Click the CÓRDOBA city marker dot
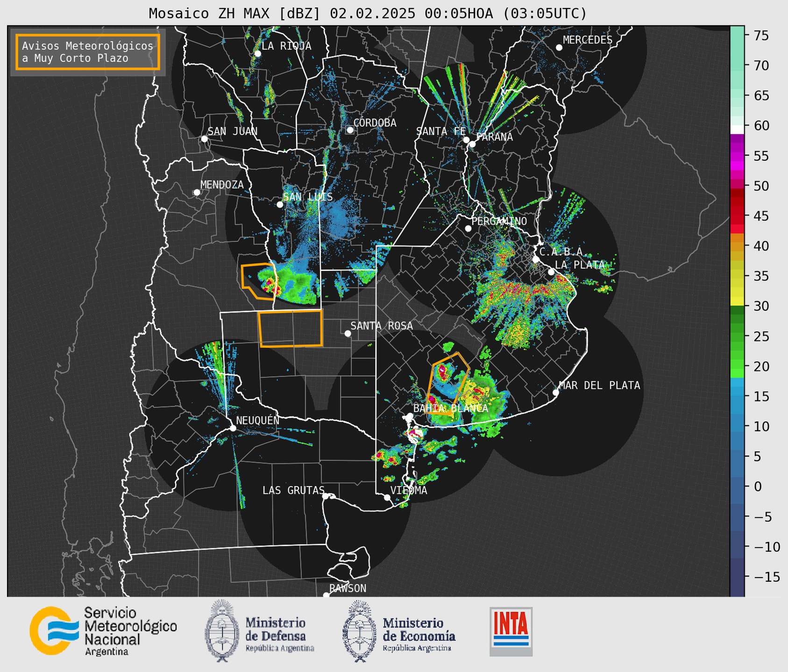 click(x=350, y=130)
